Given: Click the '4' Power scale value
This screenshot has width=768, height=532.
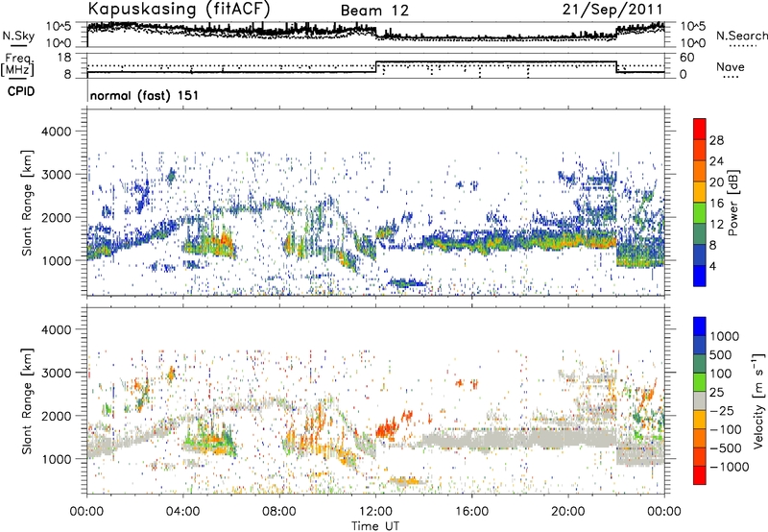Looking at the screenshot, I should [x=712, y=267].
